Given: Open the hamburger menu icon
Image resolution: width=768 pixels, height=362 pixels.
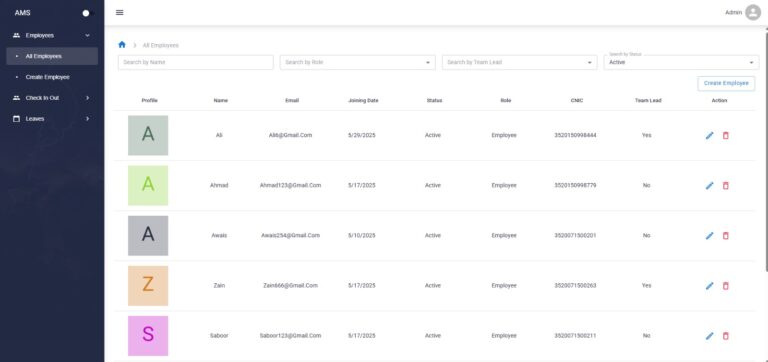Looking at the screenshot, I should pos(120,12).
